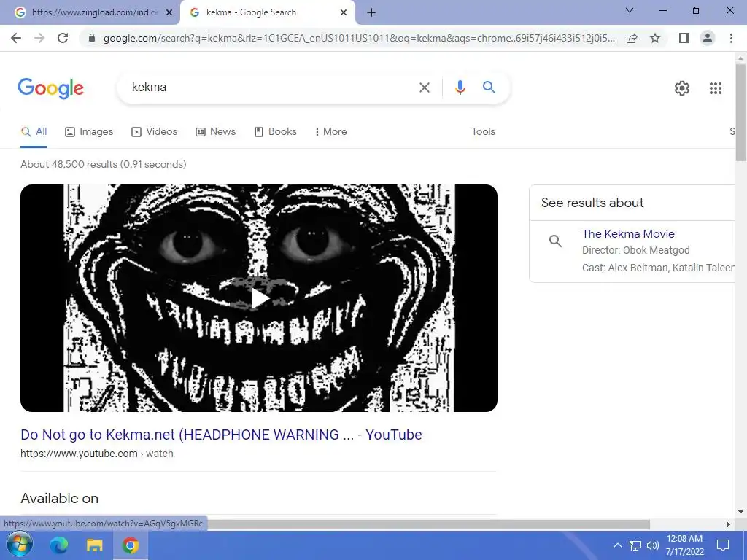The image size is (747, 560).
Task: Play the Kekma video thumbnail
Action: click(259, 298)
